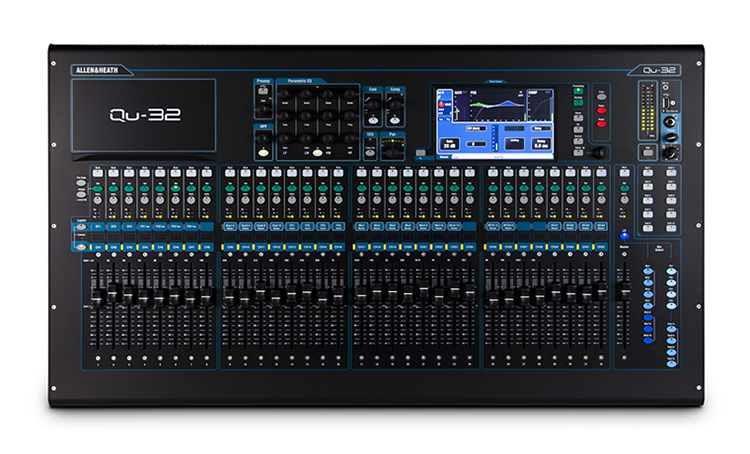Grab the CH1 fader cap
The height and width of the screenshot is (454, 750).
click(97, 299)
